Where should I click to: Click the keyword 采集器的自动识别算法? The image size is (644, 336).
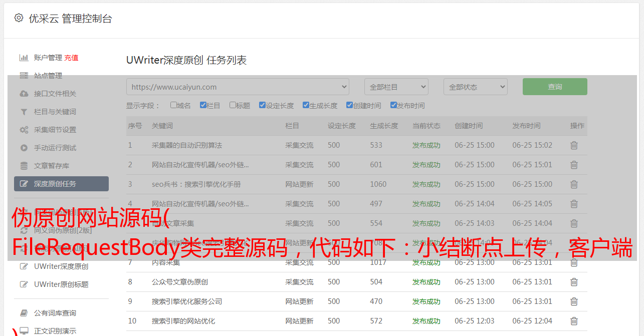(x=187, y=145)
